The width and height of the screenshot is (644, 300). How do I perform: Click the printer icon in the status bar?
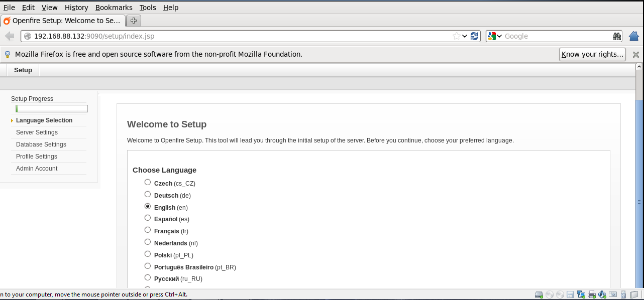pos(592,294)
